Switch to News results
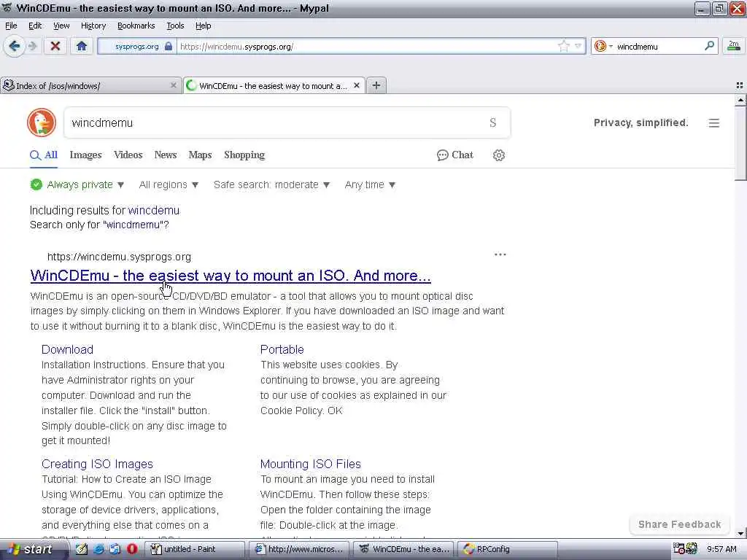The image size is (747, 560). [x=166, y=155]
